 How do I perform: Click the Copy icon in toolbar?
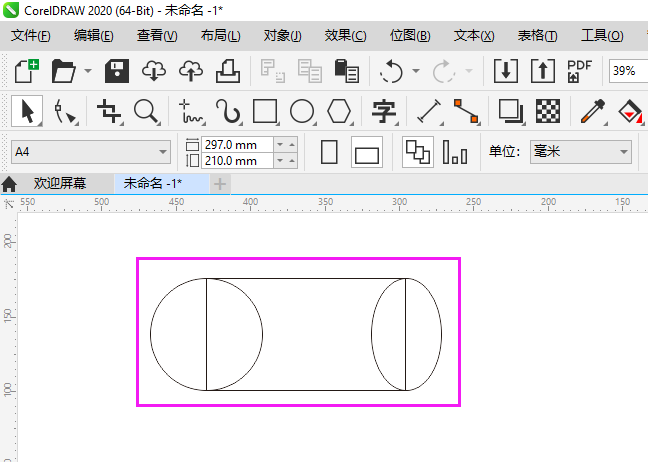coord(310,71)
